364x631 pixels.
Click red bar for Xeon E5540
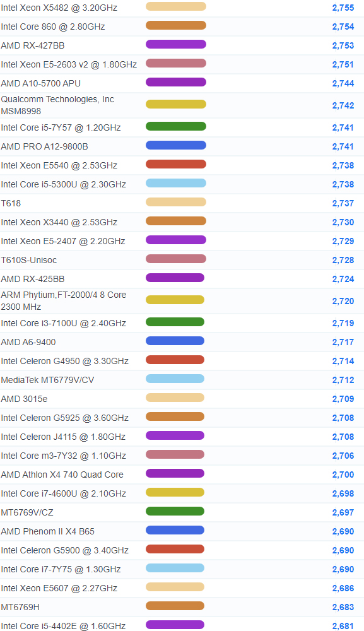point(176,164)
